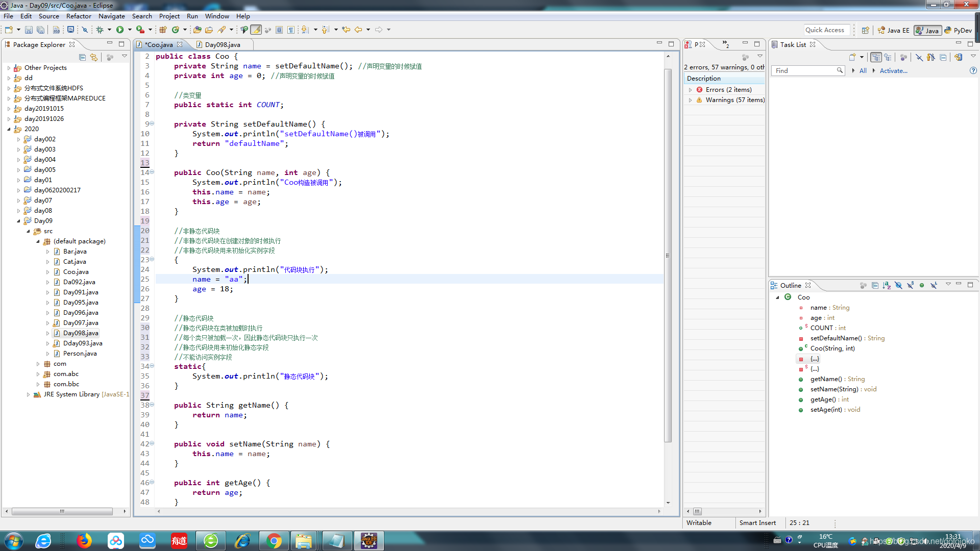Click the New Java Package icon

pos(163,30)
